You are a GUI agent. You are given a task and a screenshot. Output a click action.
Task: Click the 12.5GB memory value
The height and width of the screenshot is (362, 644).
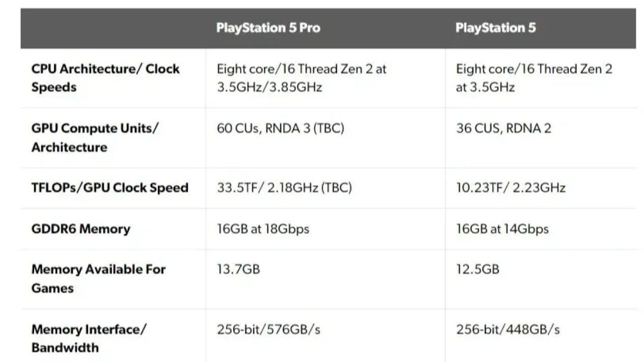point(478,269)
